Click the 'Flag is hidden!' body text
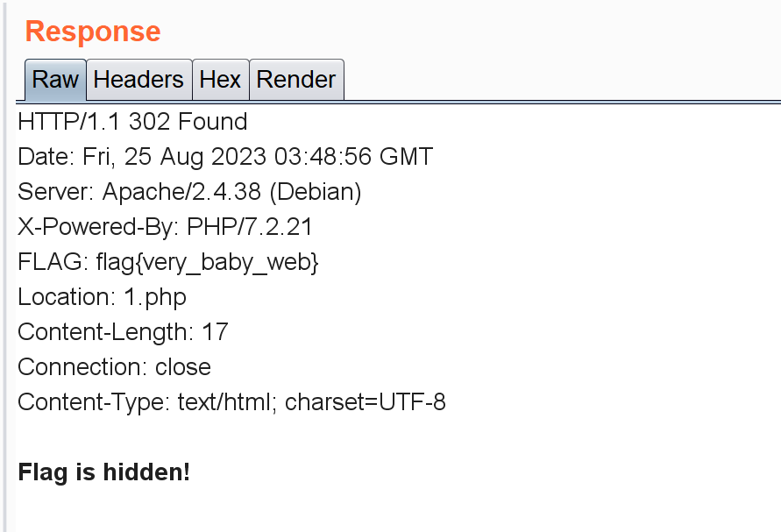The image size is (781, 532). (103, 472)
